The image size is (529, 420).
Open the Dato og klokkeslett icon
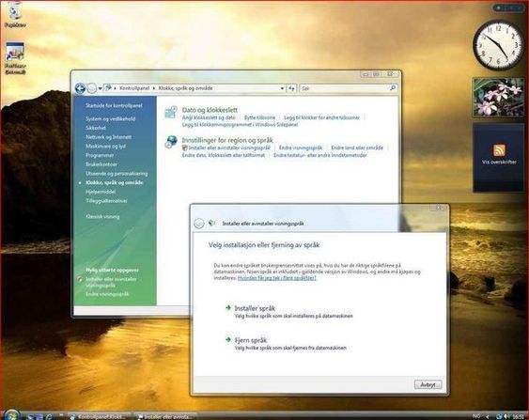171,113
